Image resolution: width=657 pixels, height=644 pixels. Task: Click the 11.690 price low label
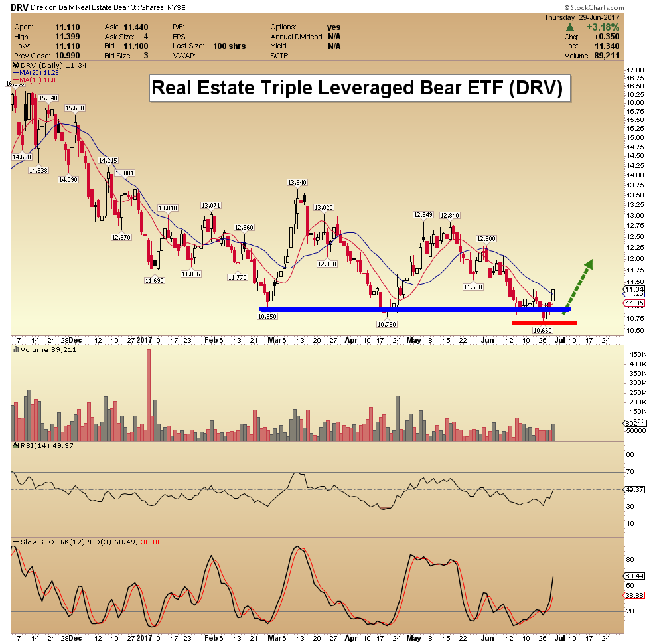154,280
